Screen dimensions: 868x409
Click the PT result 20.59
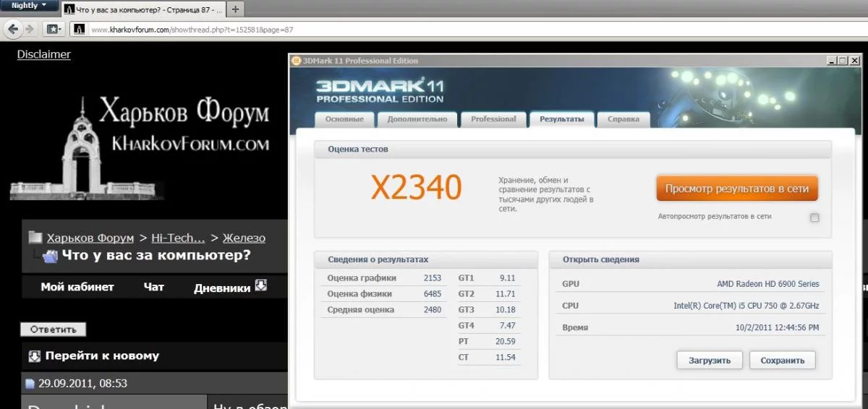506,342
